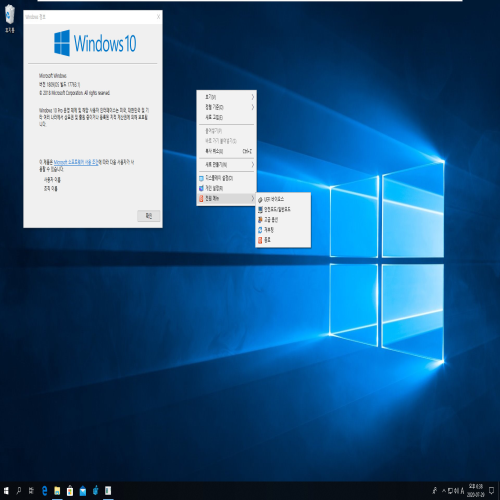Select Restart (재부팅) submenu entry
Viewport: 500px width, 500px height.
point(283,230)
